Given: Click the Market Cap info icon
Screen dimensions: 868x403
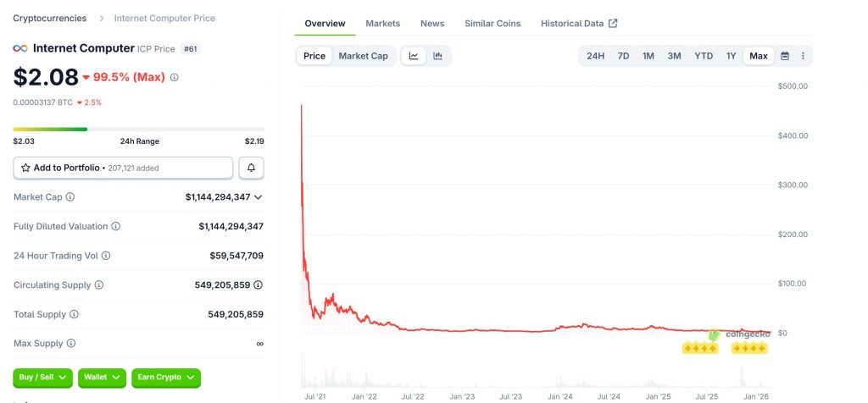Looking at the screenshot, I should [70, 197].
